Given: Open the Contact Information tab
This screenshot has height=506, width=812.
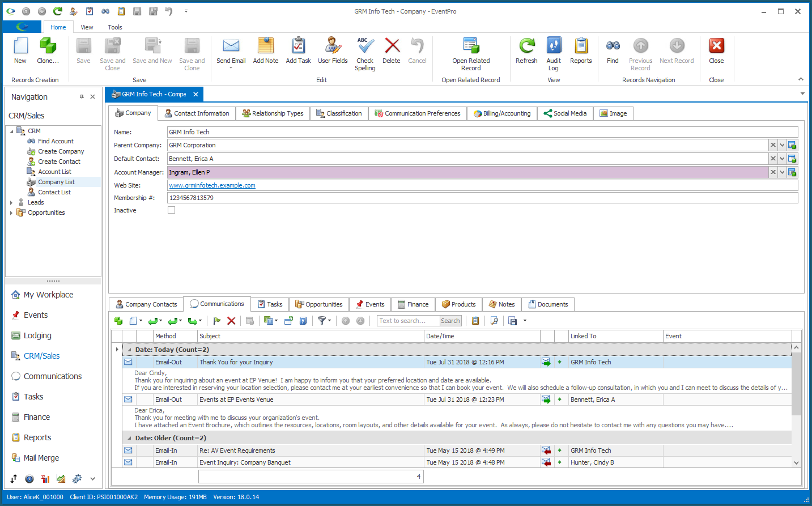Looking at the screenshot, I should [x=197, y=113].
